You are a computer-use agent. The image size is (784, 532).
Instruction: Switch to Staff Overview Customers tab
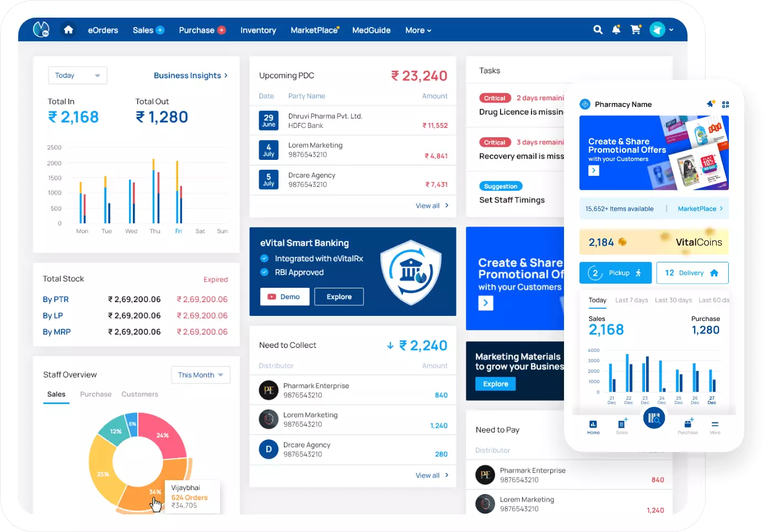(140, 394)
